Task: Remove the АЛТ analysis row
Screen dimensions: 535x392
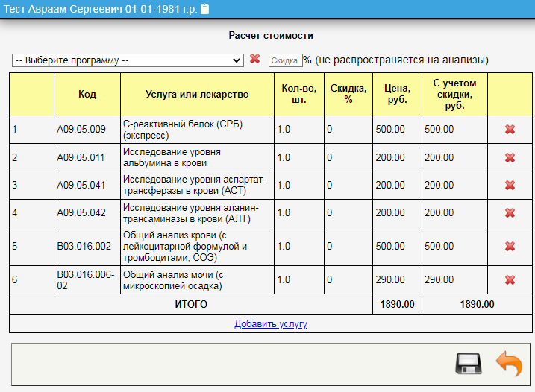Action: 510,212
